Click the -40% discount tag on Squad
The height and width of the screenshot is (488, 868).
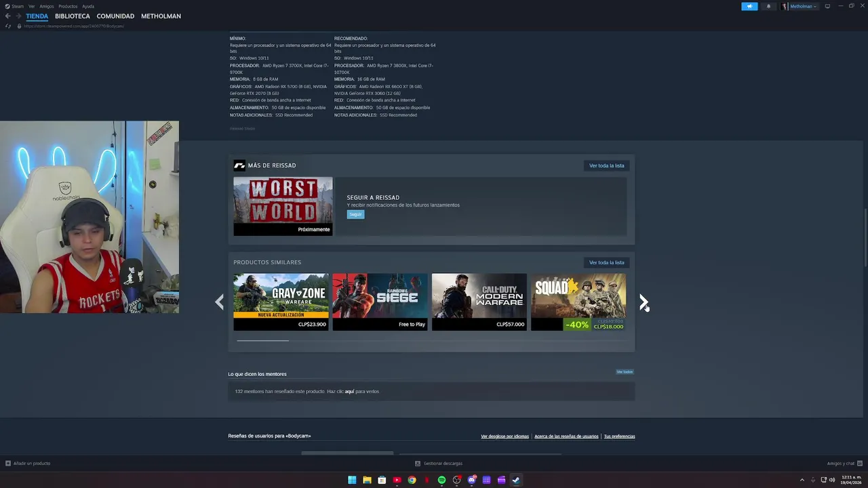coord(577,325)
